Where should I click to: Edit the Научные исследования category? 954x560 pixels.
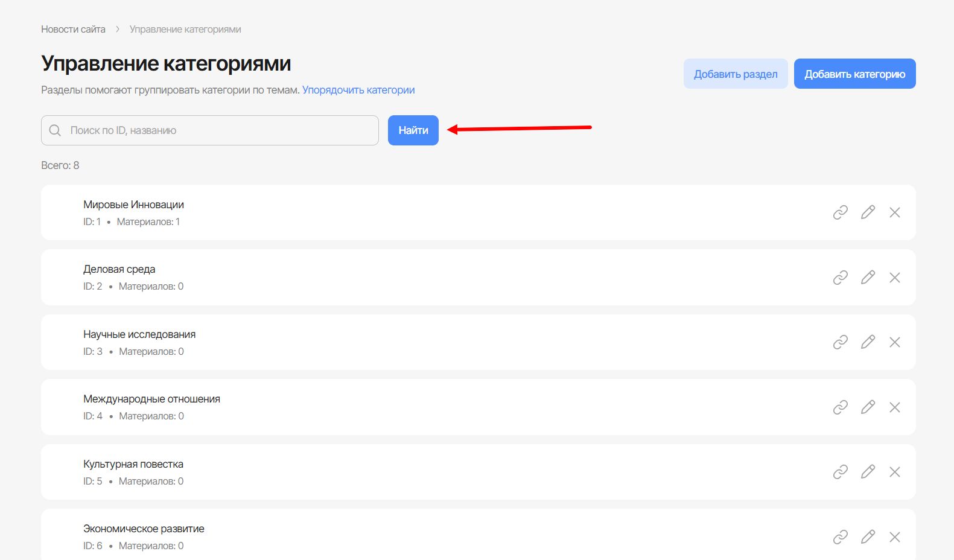pyautogui.click(x=868, y=342)
